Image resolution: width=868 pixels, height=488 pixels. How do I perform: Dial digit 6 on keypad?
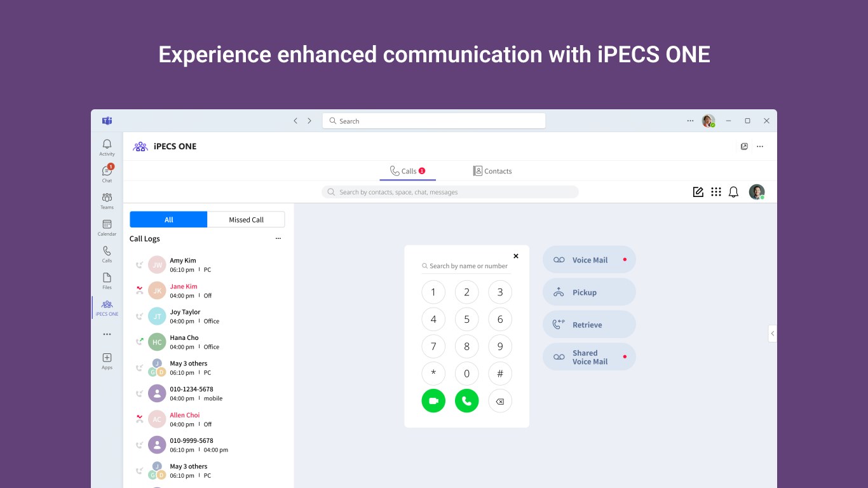click(x=500, y=320)
